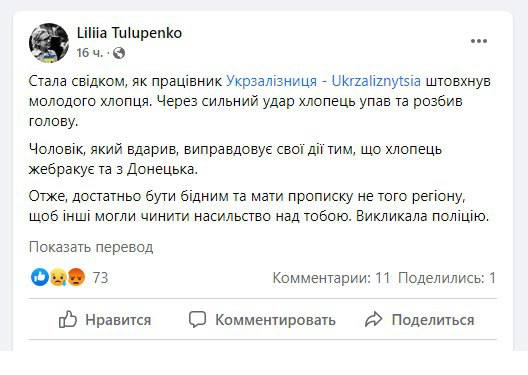Click the blue thumbs-up reaction icon

[x=40, y=277]
